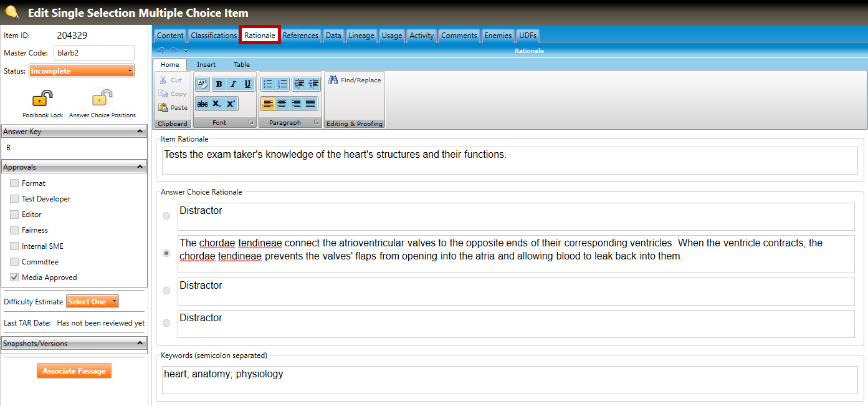Select the first Distractor radio button
868x406 pixels.
pos(166,216)
